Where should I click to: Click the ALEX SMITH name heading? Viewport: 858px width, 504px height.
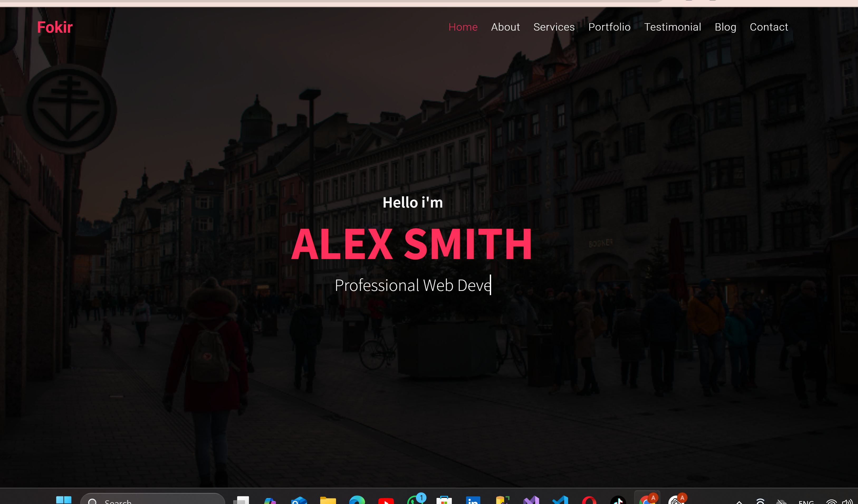[x=412, y=243]
